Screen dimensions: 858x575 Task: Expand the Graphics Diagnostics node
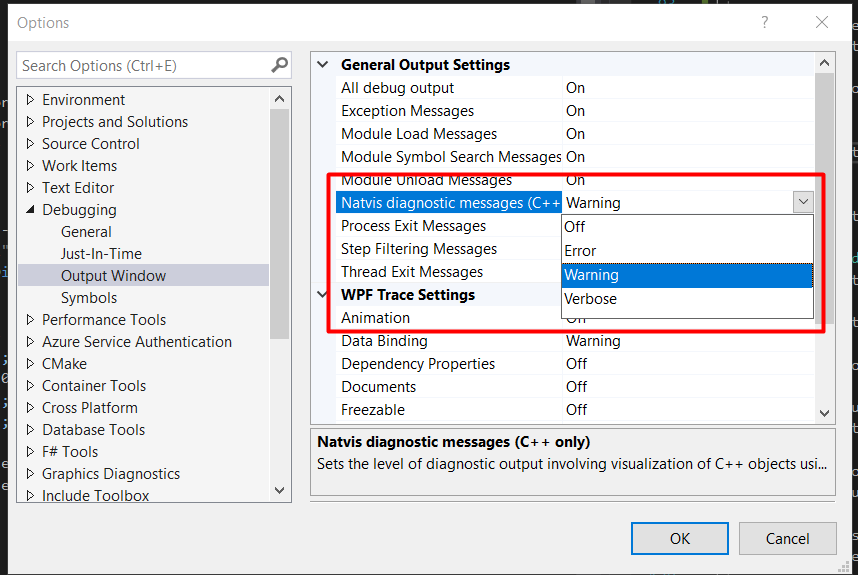[x=30, y=474]
